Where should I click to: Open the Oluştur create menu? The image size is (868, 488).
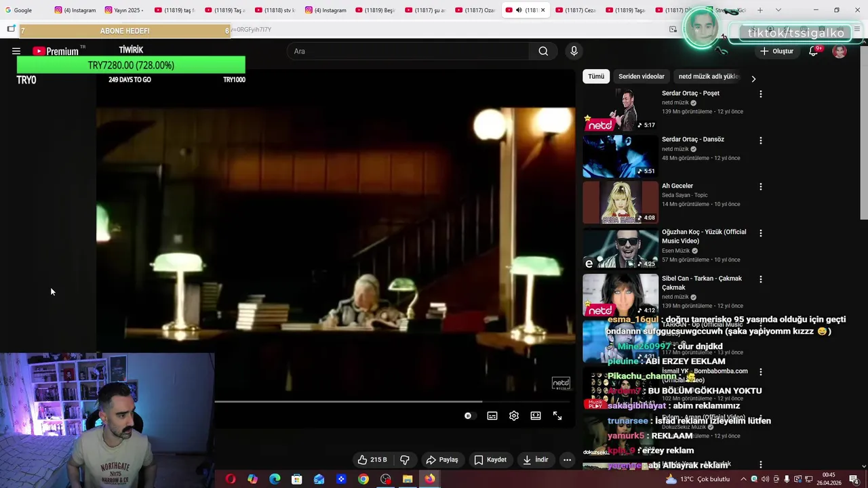776,52
